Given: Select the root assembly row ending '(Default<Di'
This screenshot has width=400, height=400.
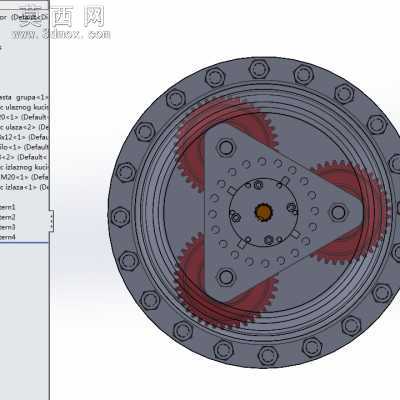Looking at the screenshot, I should 24,17.
